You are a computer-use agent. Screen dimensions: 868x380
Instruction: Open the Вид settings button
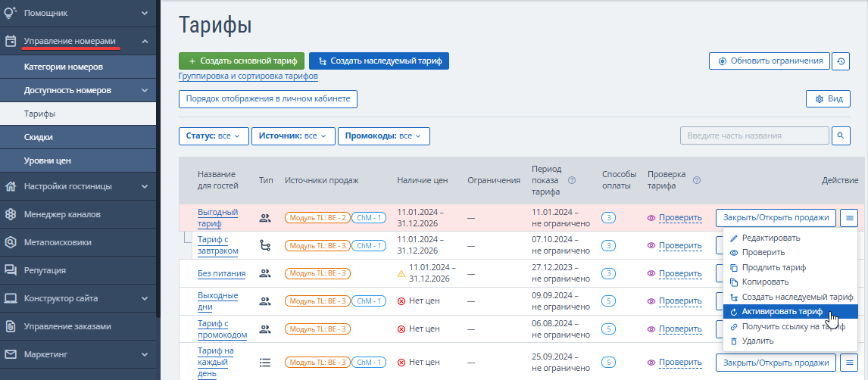click(x=827, y=99)
